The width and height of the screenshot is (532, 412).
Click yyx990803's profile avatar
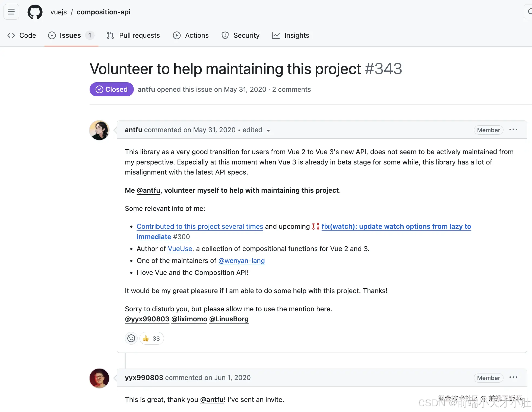[x=99, y=378]
